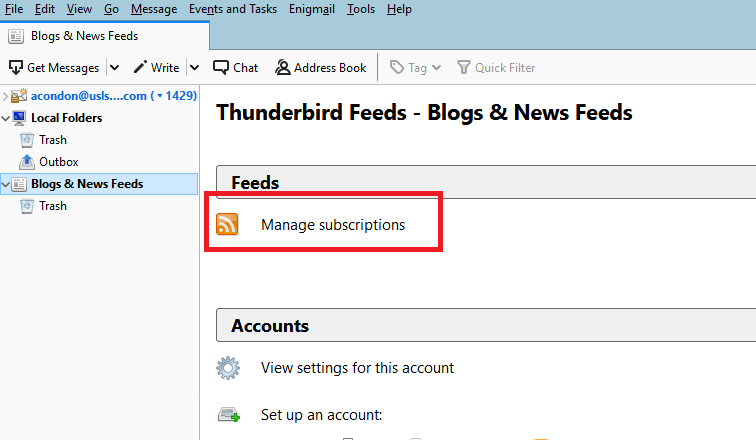Open the Help menu
The width and height of the screenshot is (756, 440).
tap(399, 9)
